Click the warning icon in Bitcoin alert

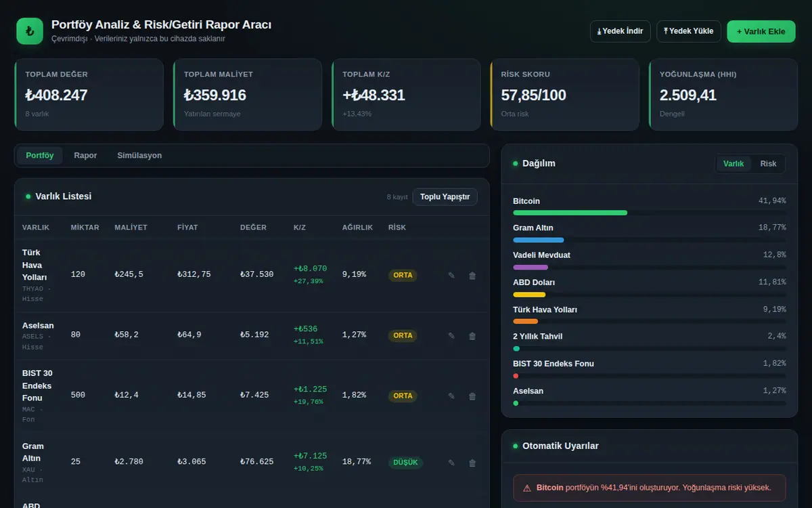527,488
